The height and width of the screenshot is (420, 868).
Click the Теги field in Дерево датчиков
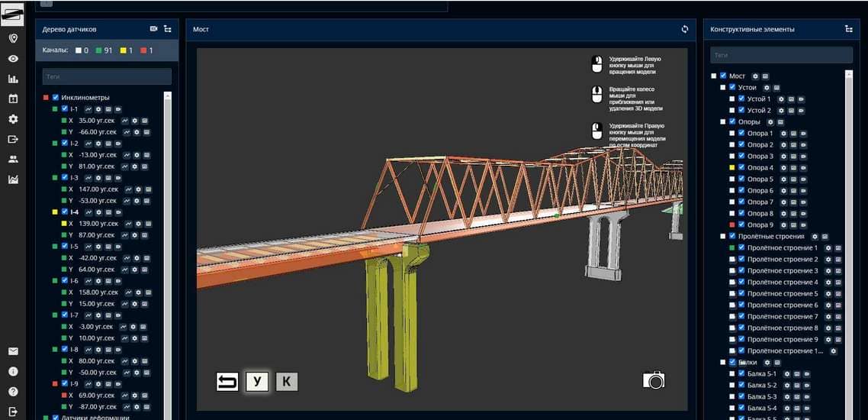click(x=107, y=76)
